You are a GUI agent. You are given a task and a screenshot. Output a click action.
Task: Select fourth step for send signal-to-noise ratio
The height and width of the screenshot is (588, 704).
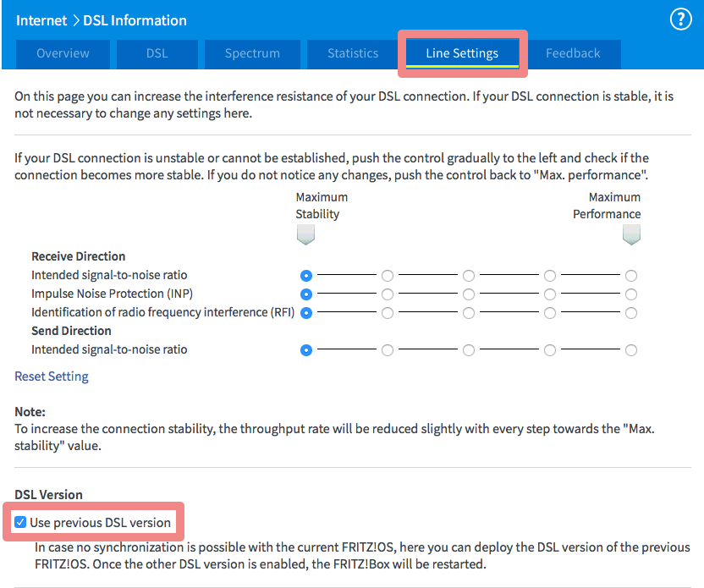click(550, 350)
